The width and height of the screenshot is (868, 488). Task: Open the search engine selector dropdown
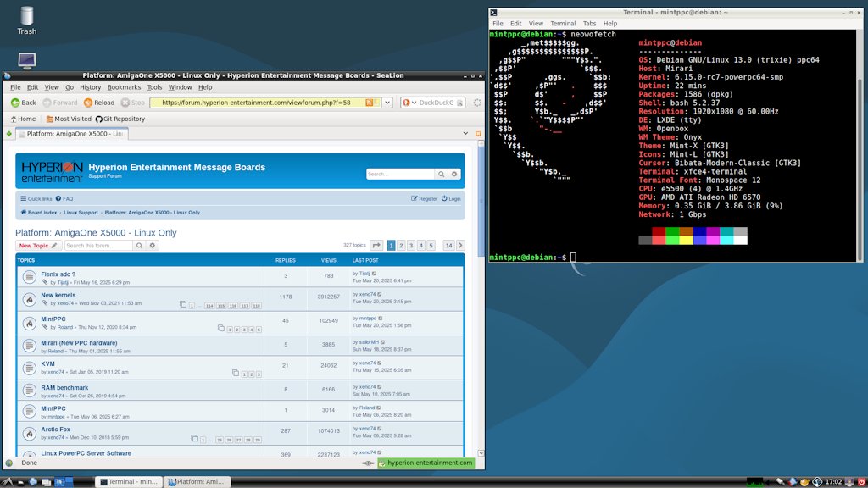[x=409, y=103]
